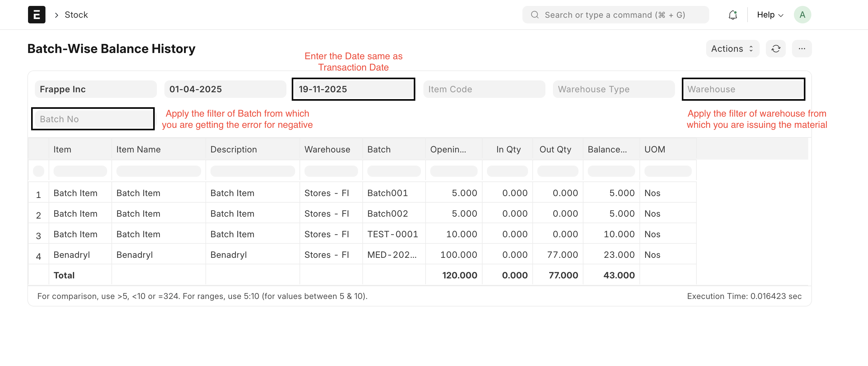Click the Warehouse column filter box
This screenshot has height=366, width=868.
(331, 171)
